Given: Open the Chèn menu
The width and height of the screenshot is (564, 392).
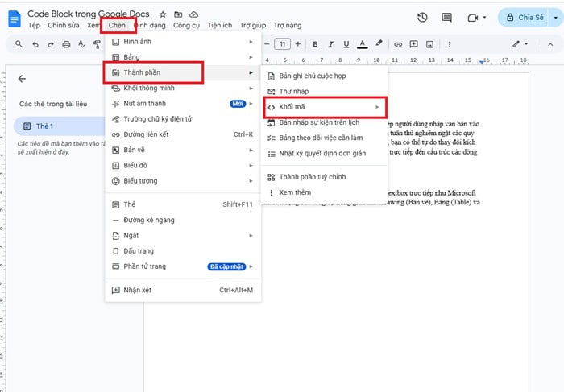Looking at the screenshot, I should point(118,25).
